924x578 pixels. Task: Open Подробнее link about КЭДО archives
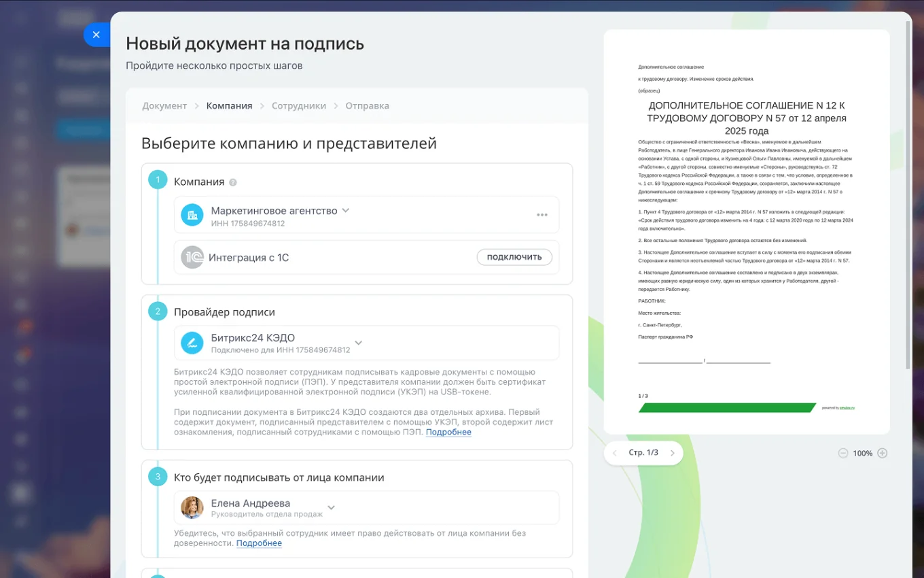(x=448, y=432)
